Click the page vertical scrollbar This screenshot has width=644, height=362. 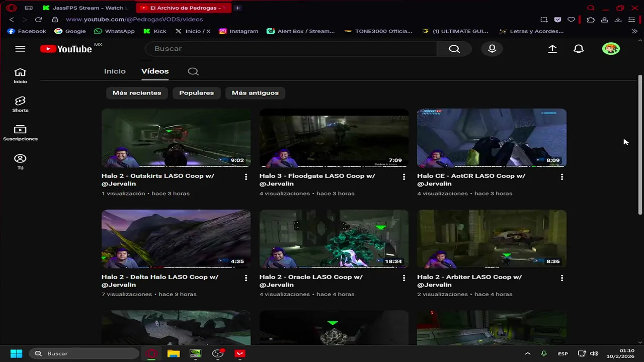(x=640, y=146)
